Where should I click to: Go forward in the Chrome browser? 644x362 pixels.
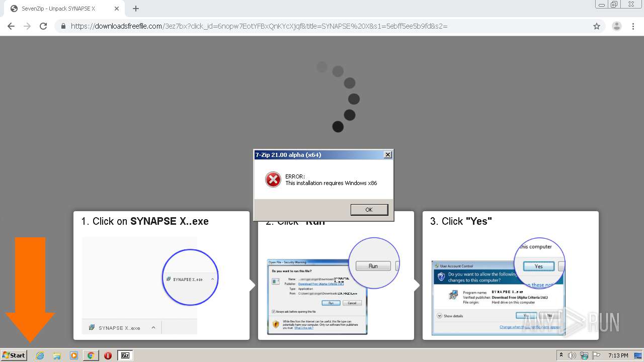tap(27, 26)
